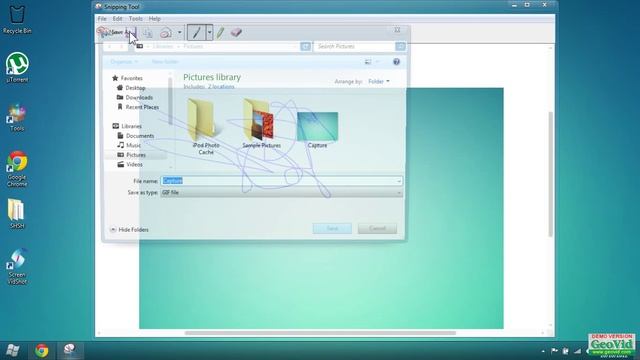Open the Tools desktop shortcut
The width and height of the screenshot is (640, 360).
click(x=17, y=118)
